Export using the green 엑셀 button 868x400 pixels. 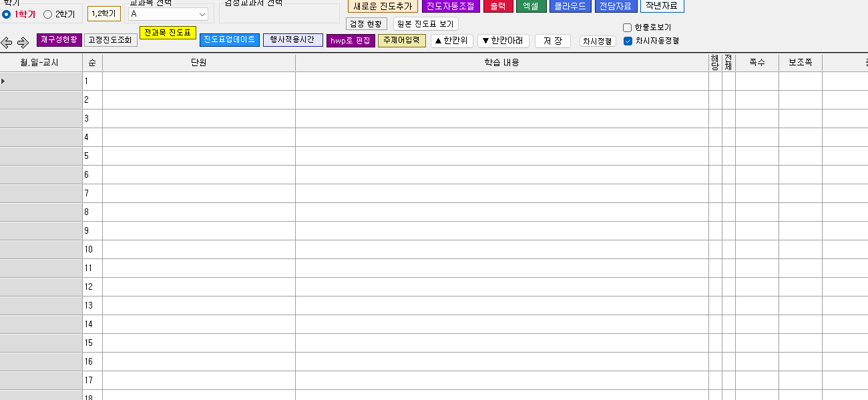(531, 6)
